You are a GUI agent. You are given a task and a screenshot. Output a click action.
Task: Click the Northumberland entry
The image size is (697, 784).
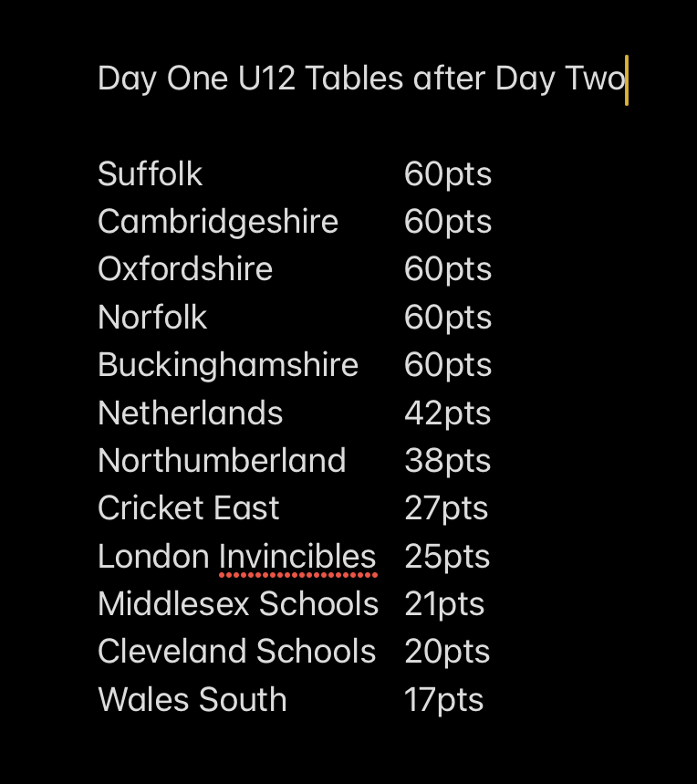point(222,461)
